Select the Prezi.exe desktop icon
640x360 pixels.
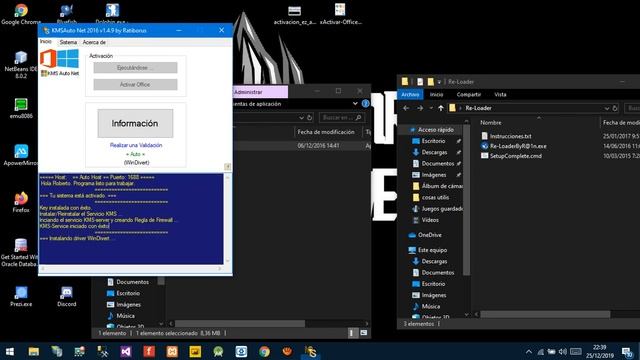click(21, 296)
